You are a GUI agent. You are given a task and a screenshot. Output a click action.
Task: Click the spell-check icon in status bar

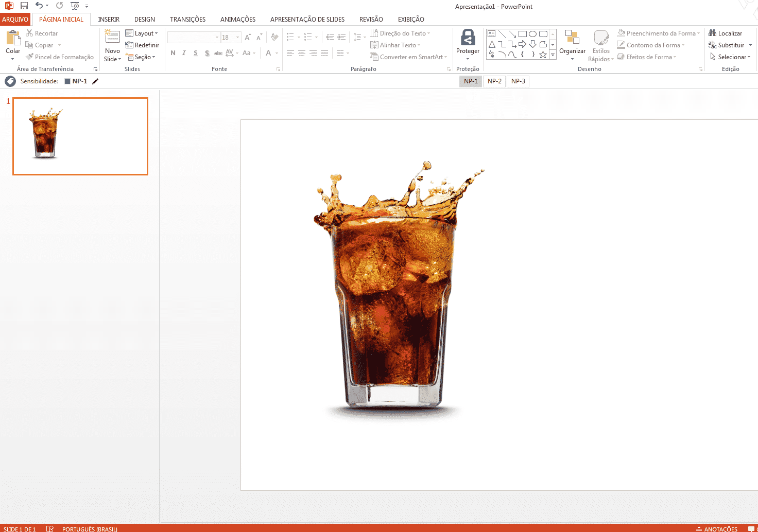pyautogui.click(x=49, y=528)
